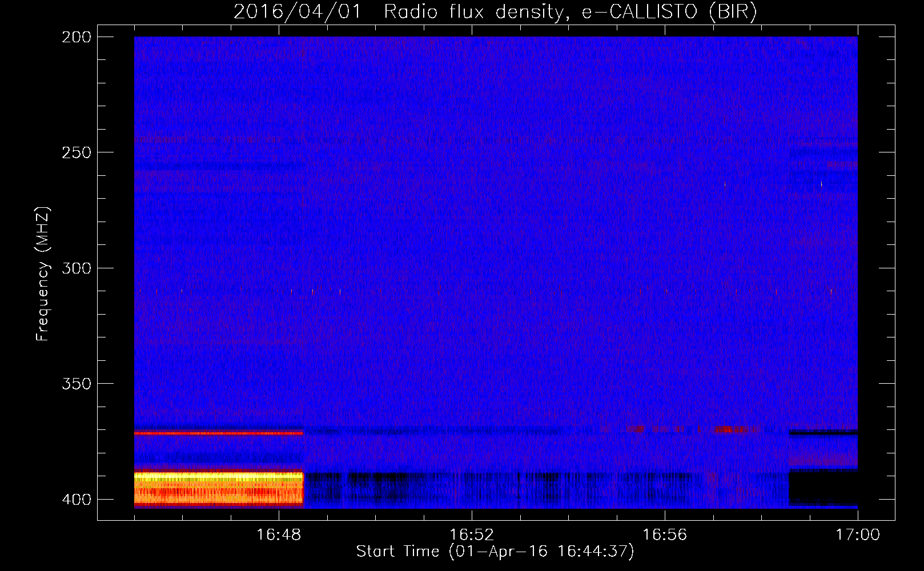The image size is (924, 571).
Task: Click the black data gap near 17:00
Action: coord(823,487)
